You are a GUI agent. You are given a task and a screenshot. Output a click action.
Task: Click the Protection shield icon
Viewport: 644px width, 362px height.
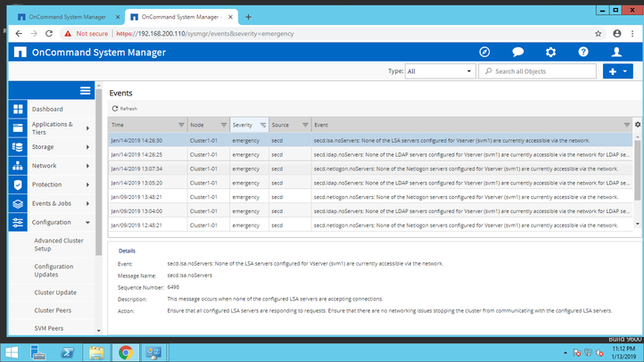pos(18,185)
